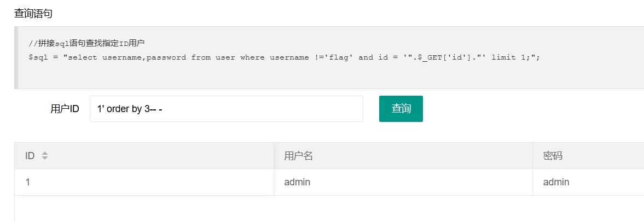Screen dimensions: 644x222
Task: Click the 查询语句 heading
Action: pos(33,14)
